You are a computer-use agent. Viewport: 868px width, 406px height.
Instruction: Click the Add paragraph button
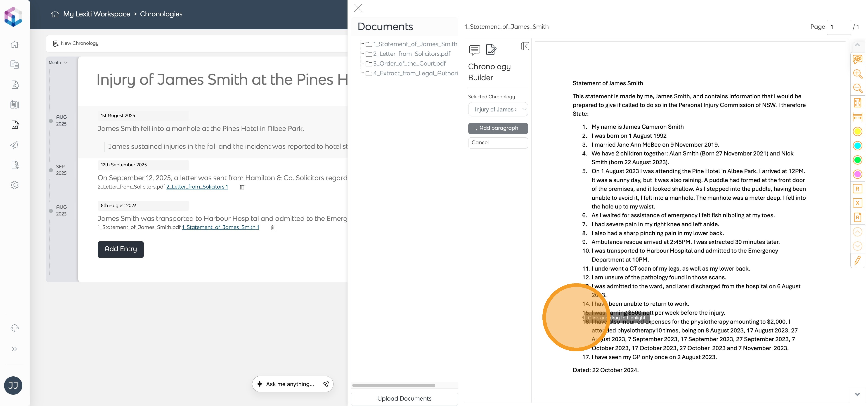pyautogui.click(x=498, y=128)
